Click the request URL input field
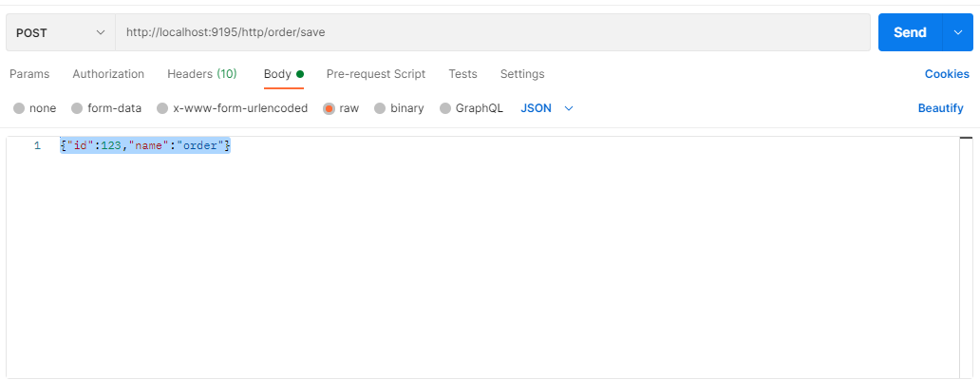The height and width of the screenshot is (380, 980). point(492,32)
